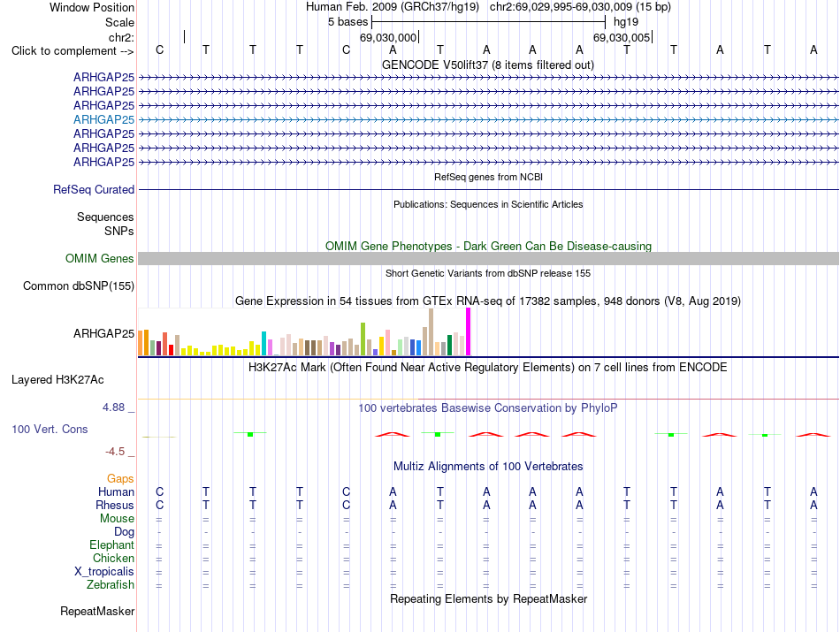Click the Scale track label
The width and height of the screenshot is (840, 632).
(119, 22)
